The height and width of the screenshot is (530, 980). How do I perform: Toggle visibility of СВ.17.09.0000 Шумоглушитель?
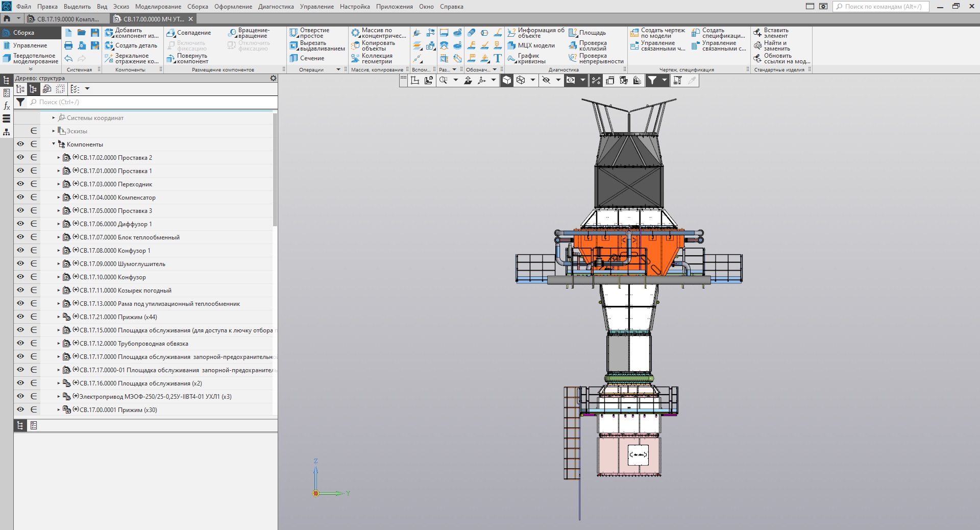pos(20,263)
